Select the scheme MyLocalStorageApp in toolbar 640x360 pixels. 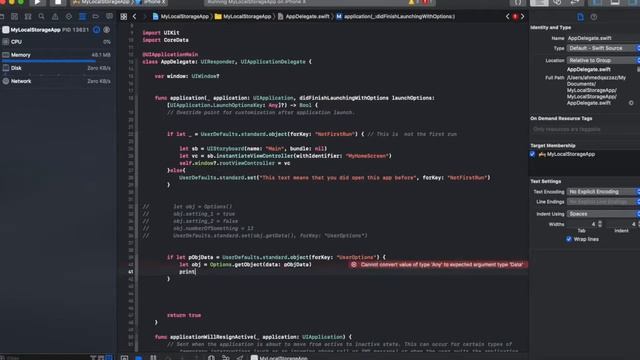(101, 2)
